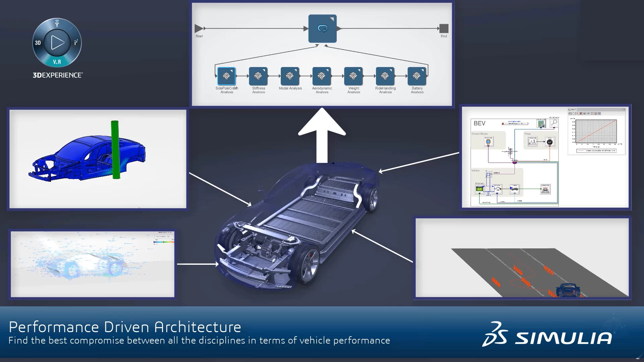This screenshot has width=644, height=362.
Task: Click the RideHandling Analysis node
Action: [385, 76]
